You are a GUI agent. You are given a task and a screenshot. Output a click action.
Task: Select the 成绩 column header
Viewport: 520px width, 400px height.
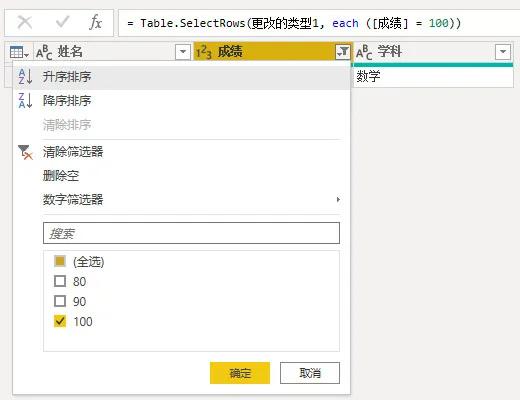click(x=273, y=52)
